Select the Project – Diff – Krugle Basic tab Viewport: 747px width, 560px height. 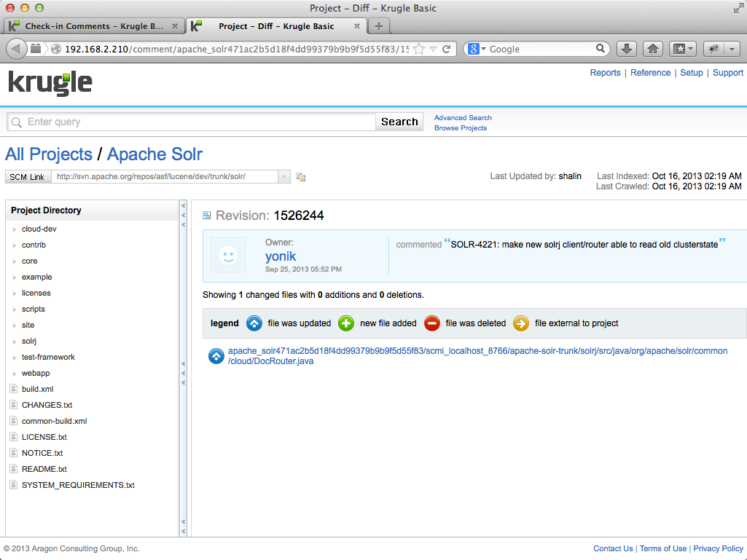[276, 26]
